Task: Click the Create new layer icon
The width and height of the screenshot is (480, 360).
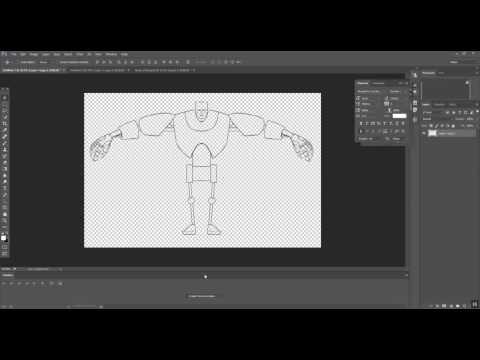Action: click(x=458, y=305)
